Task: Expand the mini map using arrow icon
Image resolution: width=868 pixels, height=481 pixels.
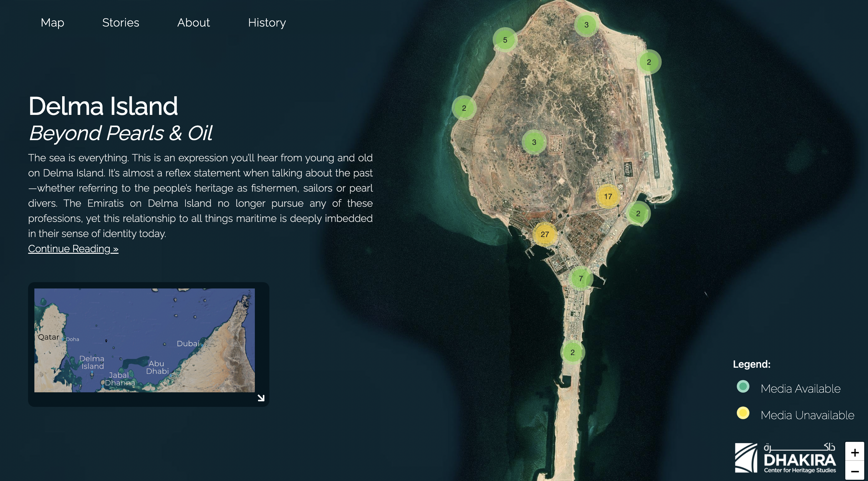Action: tap(261, 398)
